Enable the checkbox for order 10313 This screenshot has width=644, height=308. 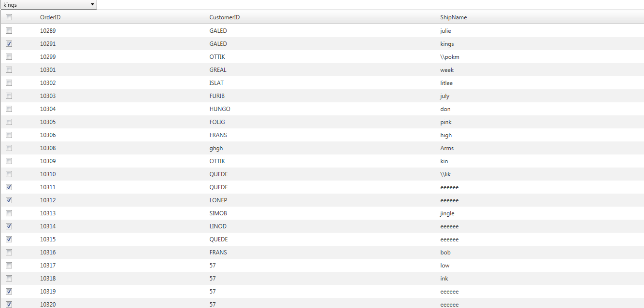point(9,213)
